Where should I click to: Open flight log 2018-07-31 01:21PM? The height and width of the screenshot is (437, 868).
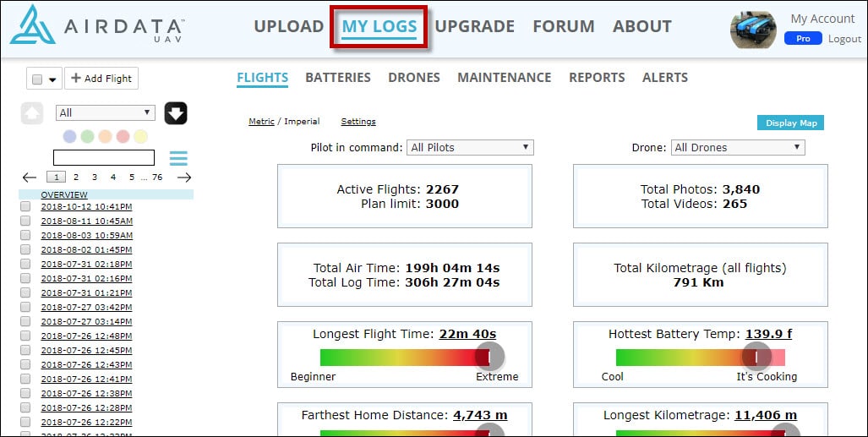86,293
